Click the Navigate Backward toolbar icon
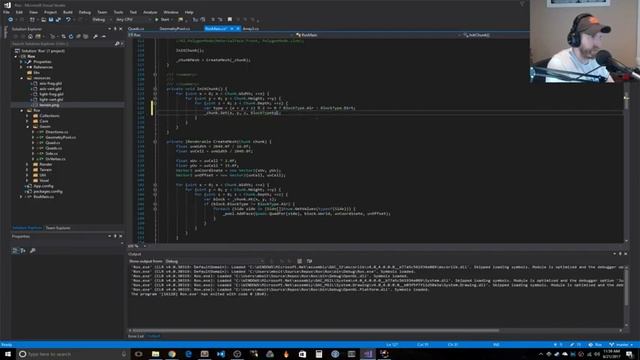The width and height of the screenshot is (640, 360). tap(11, 20)
